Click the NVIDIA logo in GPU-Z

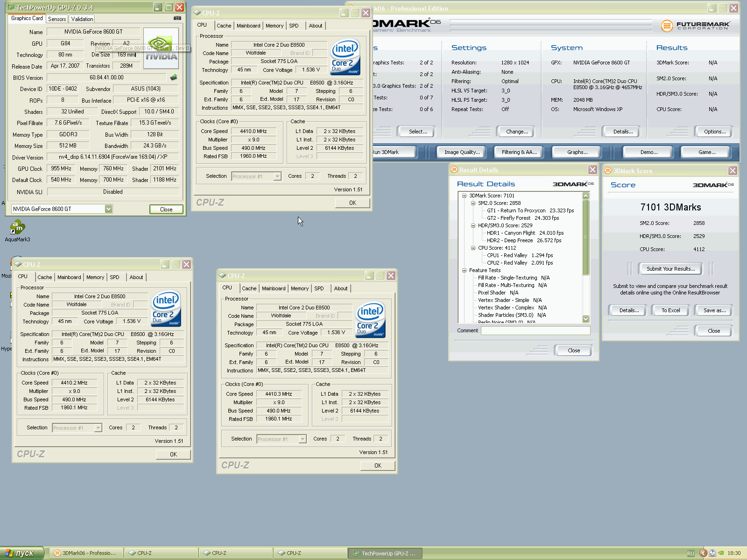(161, 49)
